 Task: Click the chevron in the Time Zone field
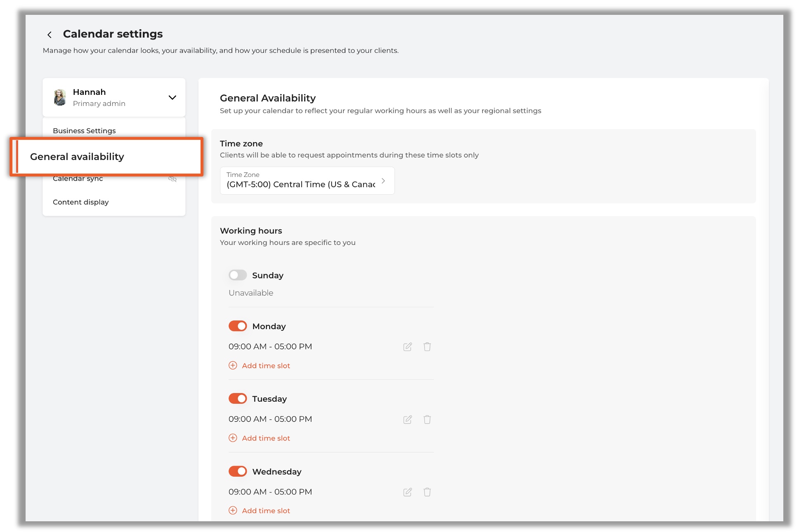pyautogui.click(x=383, y=181)
